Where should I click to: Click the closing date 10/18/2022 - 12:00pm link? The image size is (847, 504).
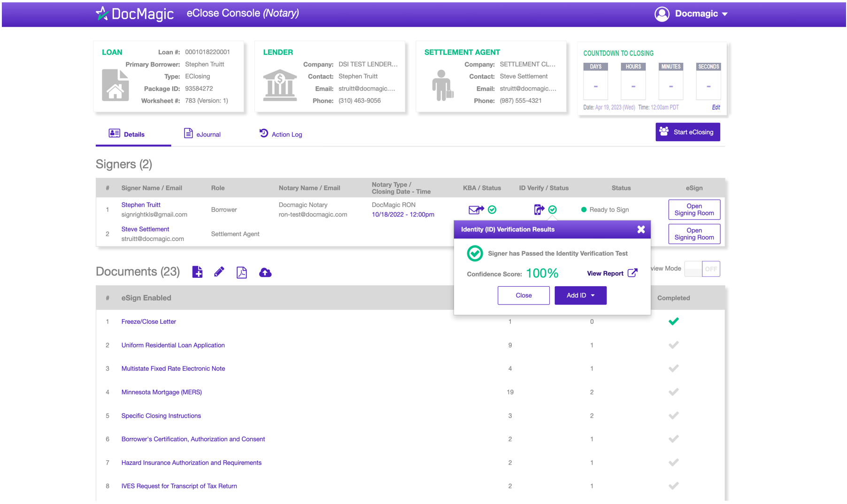tap(403, 214)
